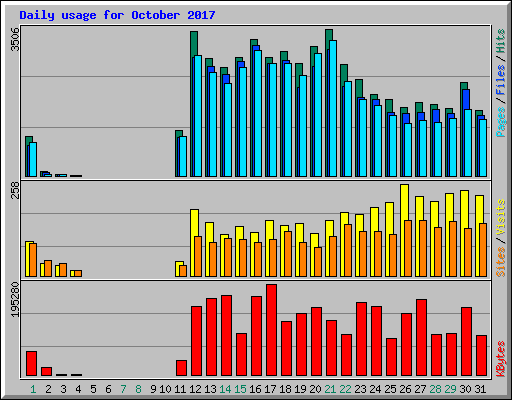
Task: Click the chart title "Daily usage for October 2017"
Action: tap(117, 15)
